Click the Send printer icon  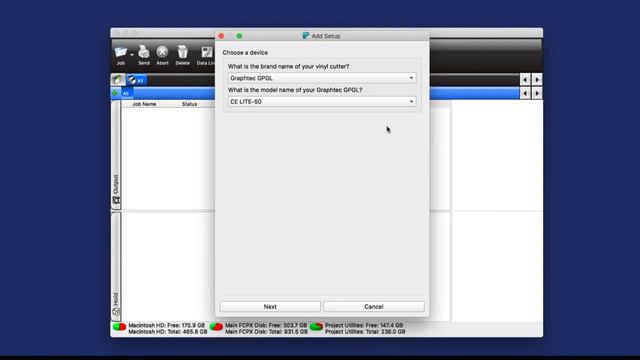coord(144,52)
